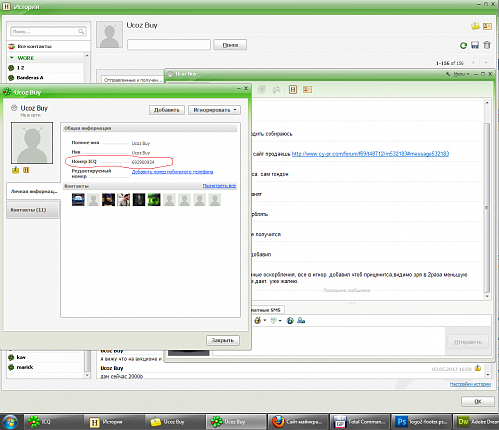Screen dimensions: 499x430
Task: Click the Search button in the History window
Action: tap(230, 45)
